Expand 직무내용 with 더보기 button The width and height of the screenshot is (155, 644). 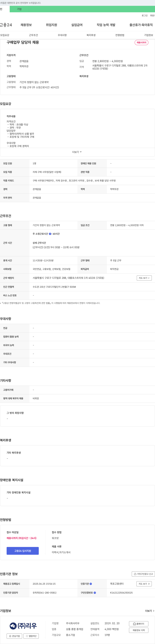tap(77, 152)
